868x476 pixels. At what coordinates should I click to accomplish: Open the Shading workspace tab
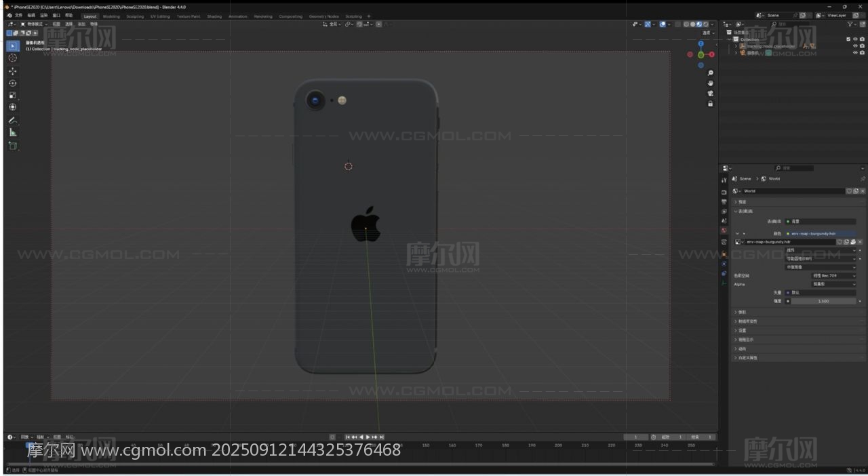[214, 16]
